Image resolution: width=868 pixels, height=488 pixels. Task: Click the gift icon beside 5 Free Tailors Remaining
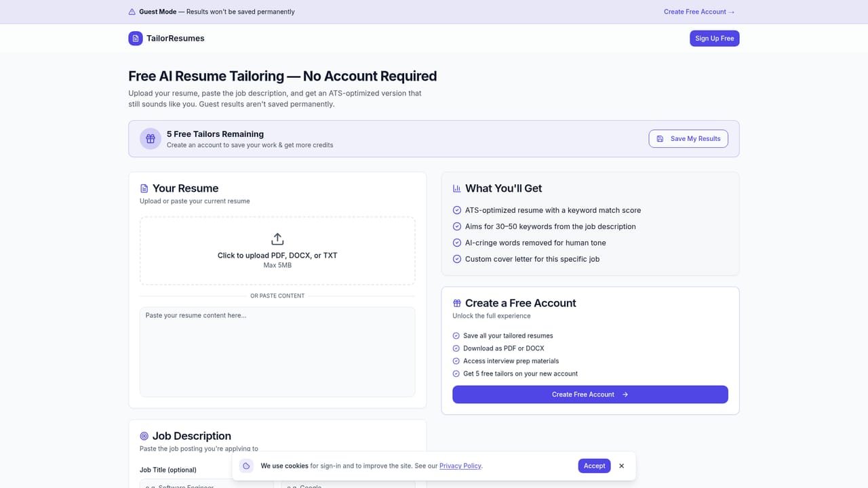pyautogui.click(x=151, y=138)
